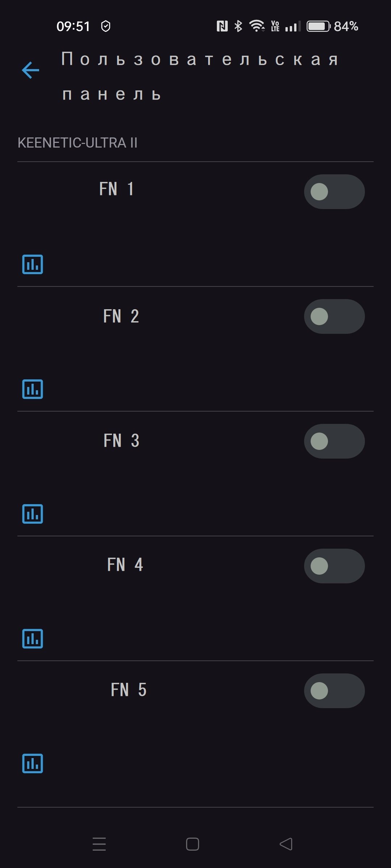Select the FN 3 label

pyautogui.click(x=122, y=441)
